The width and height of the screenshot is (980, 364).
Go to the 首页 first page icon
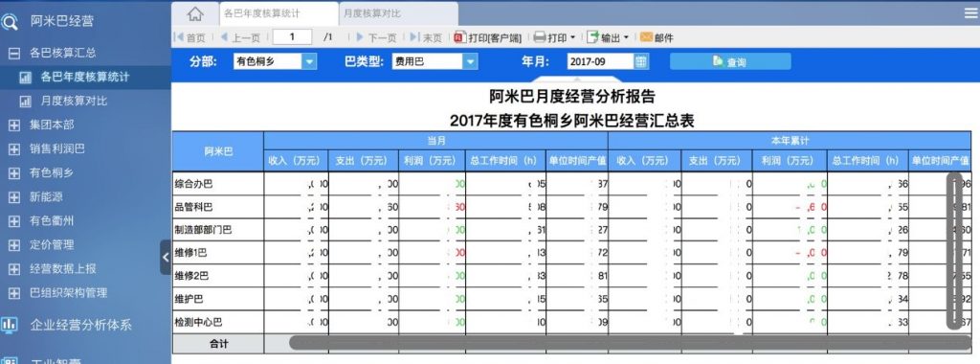(179, 37)
